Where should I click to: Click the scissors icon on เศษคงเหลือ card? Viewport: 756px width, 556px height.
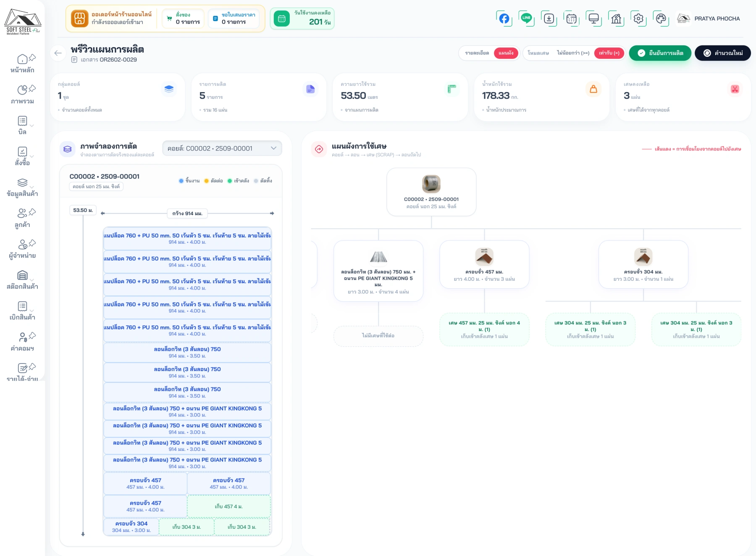735,89
